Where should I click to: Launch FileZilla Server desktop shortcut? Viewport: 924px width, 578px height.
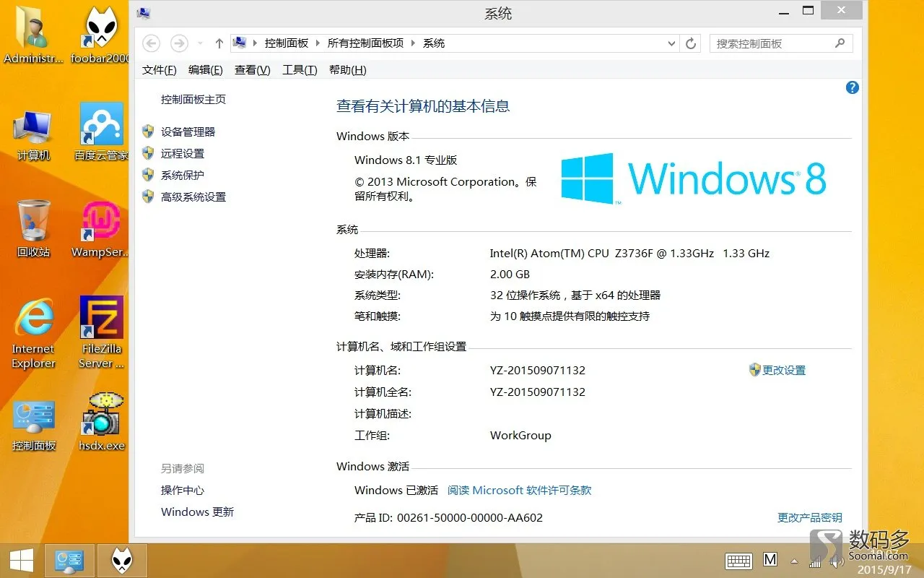click(101, 333)
